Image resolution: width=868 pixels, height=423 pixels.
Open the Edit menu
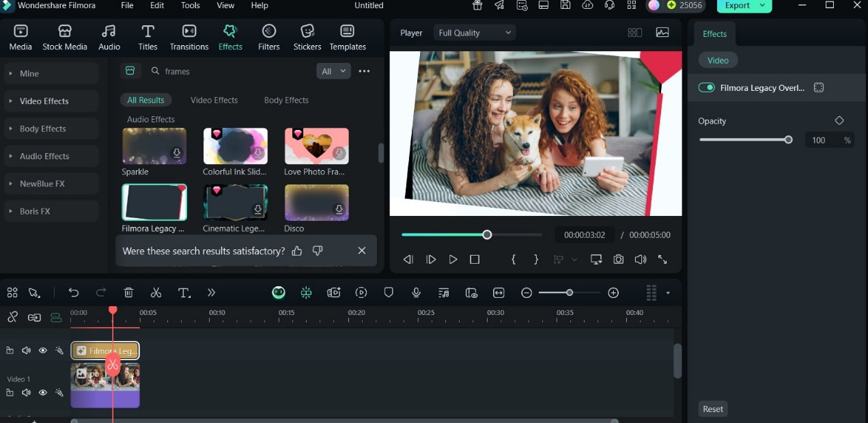pos(157,5)
